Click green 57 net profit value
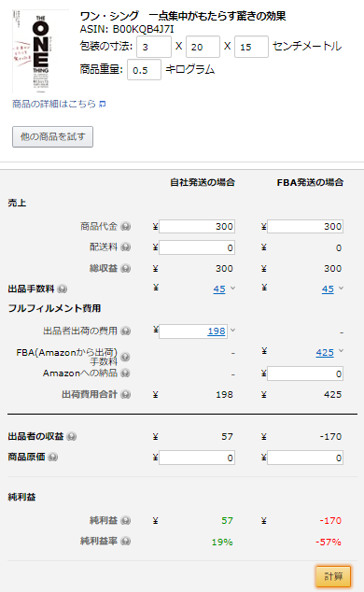This screenshot has width=364, height=592. [x=227, y=521]
